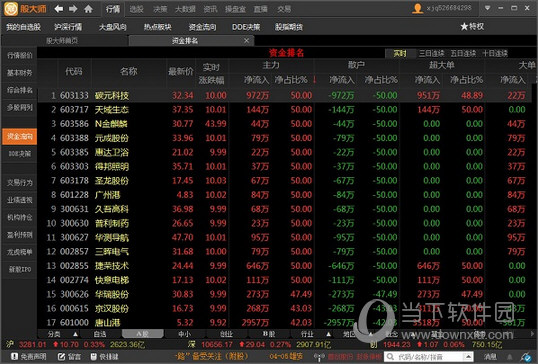Viewport: 538px width, 364px height.
Task: Select the 三日连续 ranking mode
Action: click(x=431, y=53)
